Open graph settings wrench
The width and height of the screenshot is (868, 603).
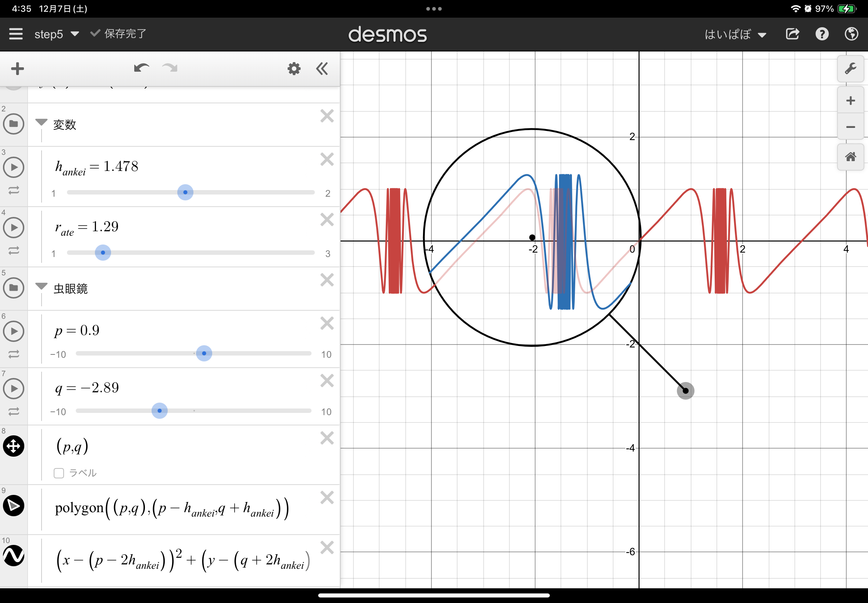click(850, 69)
